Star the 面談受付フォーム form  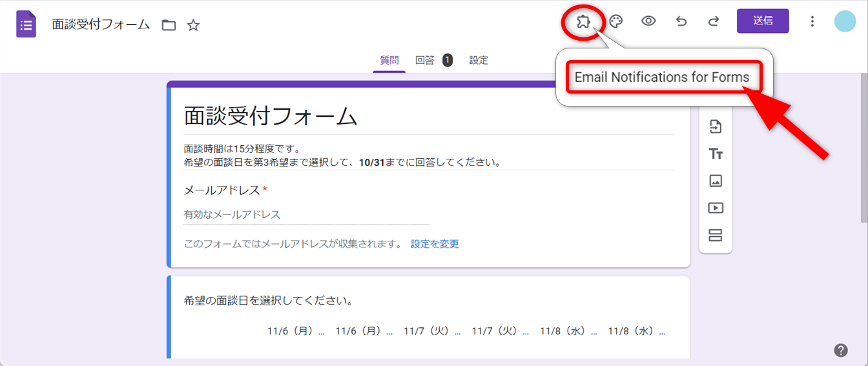[x=193, y=25]
